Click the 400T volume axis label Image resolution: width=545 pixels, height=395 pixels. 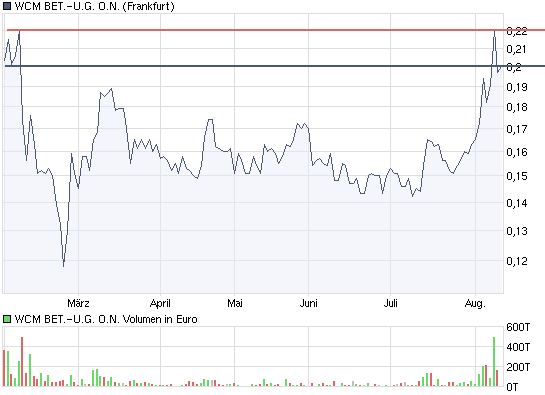pos(518,347)
